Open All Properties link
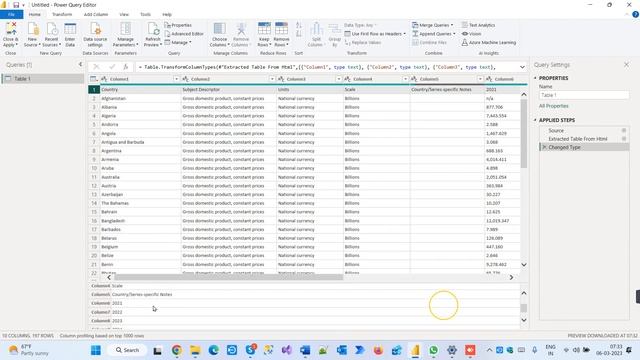 click(553, 106)
